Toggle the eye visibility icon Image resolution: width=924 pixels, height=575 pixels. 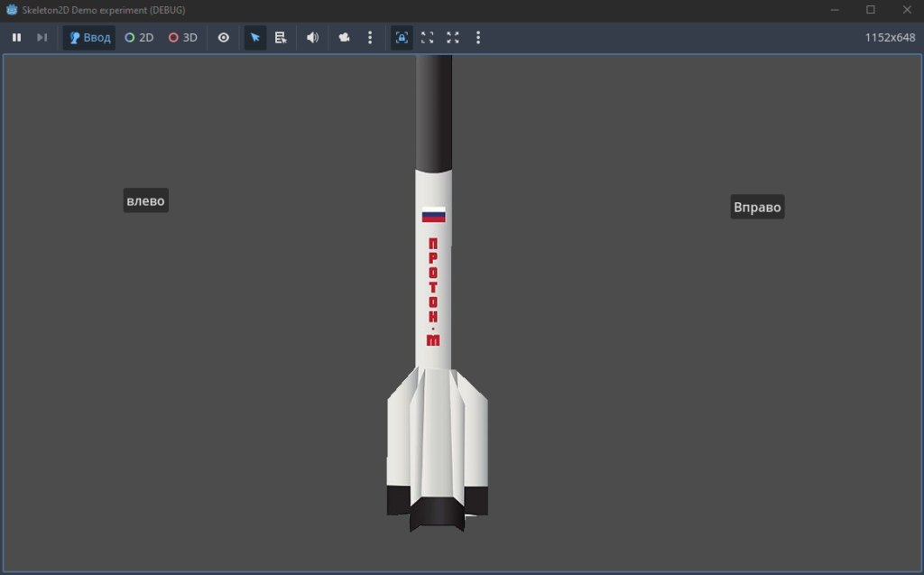pyautogui.click(x=224, y=37)
